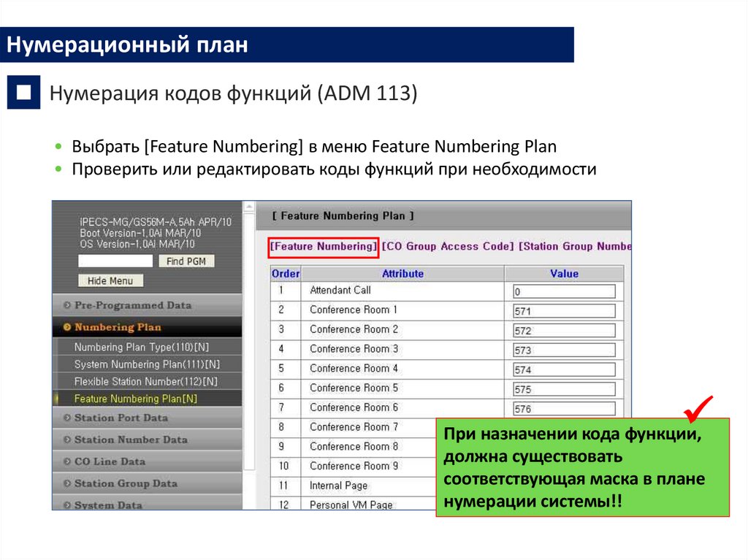Click the Conference Room 1 value field
This screenshot has width=748, height=560.
(x=565, y=311)
